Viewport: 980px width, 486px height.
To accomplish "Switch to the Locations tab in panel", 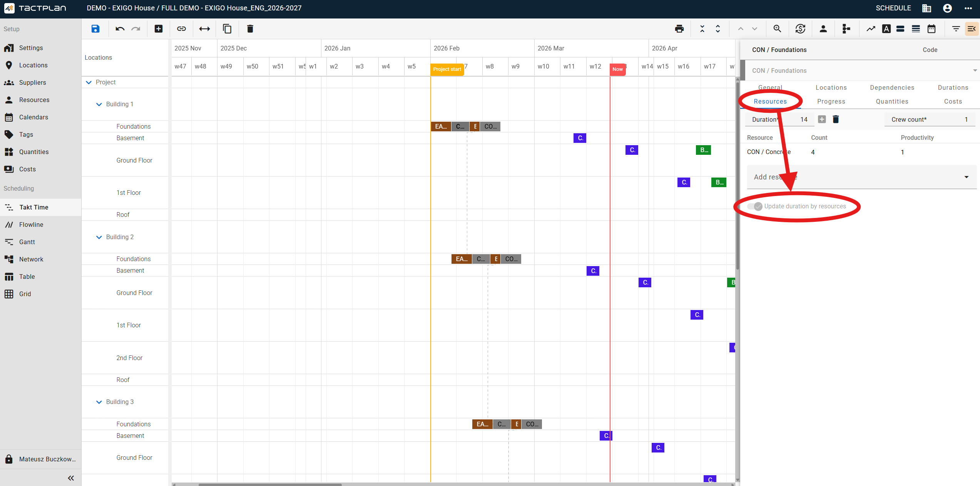I will click(x=831, y=88).
